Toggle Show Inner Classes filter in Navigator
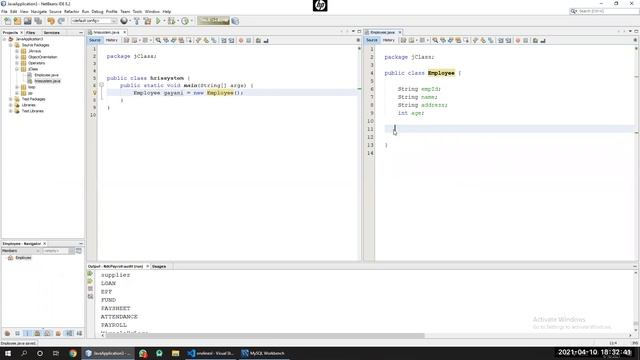 pyautogui.click(x=48, y=333)
